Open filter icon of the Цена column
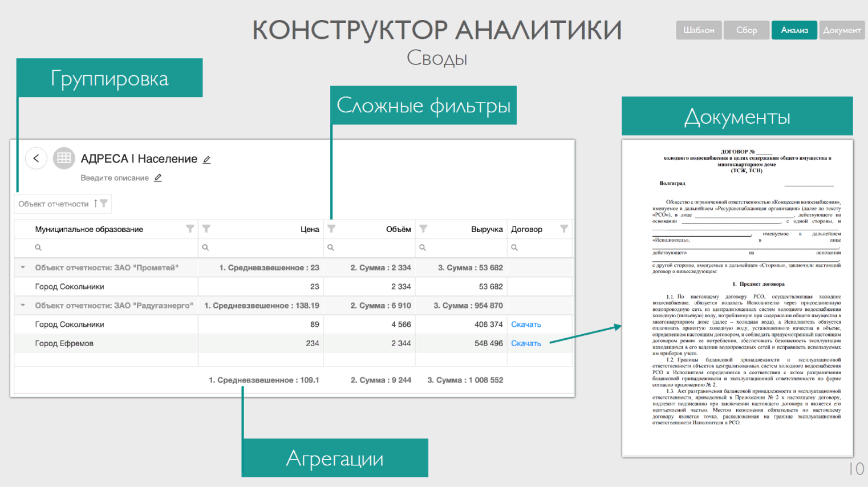 (206, 229)
